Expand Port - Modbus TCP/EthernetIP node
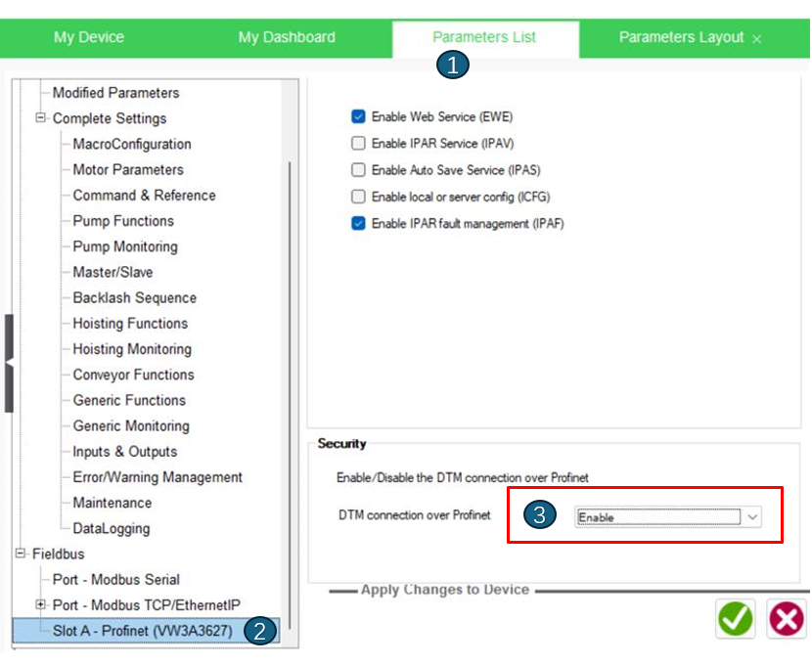The image size is (812, 665). (41, 604)
